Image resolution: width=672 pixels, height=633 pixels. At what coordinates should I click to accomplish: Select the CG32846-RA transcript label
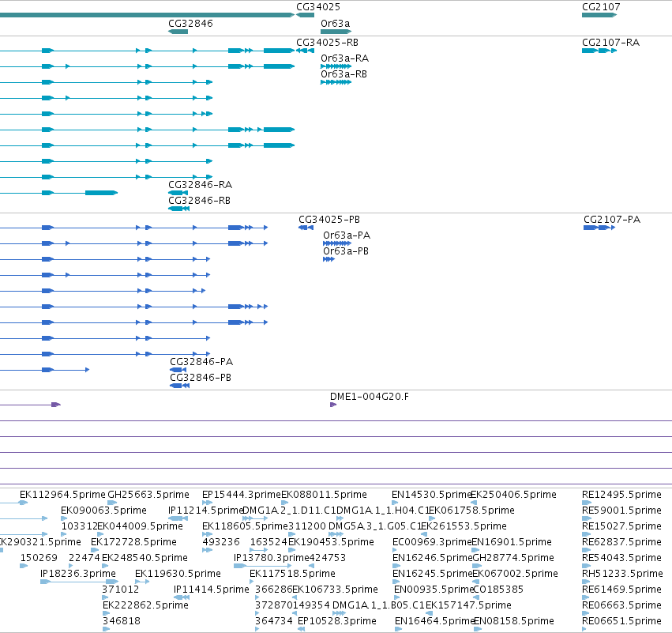pos(200,185)
